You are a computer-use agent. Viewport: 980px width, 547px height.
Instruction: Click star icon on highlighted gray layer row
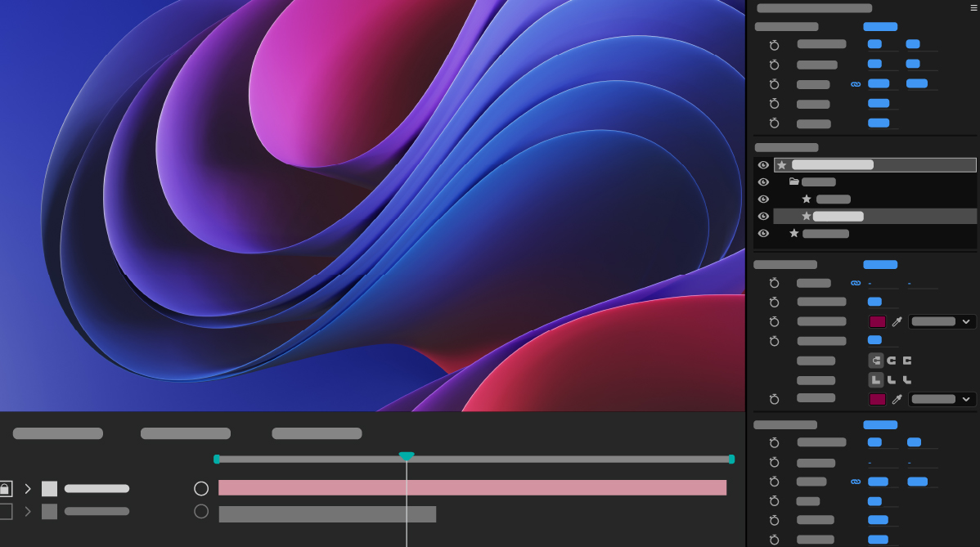point(807,216)
